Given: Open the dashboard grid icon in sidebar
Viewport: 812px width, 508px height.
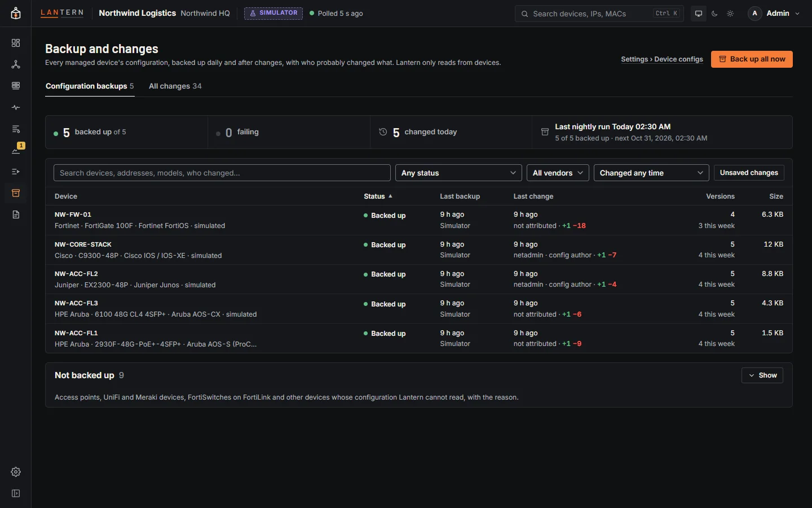Looking at the screenshot, I should 16,43.
